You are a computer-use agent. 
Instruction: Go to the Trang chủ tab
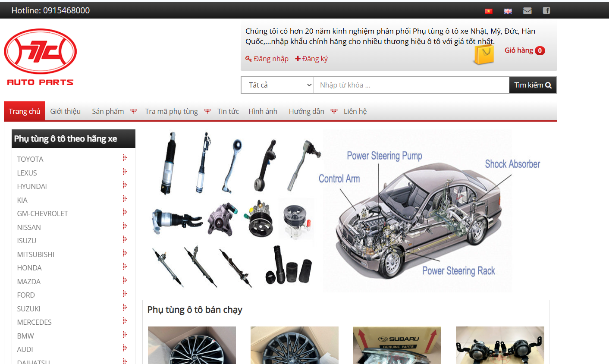point(25,111)
